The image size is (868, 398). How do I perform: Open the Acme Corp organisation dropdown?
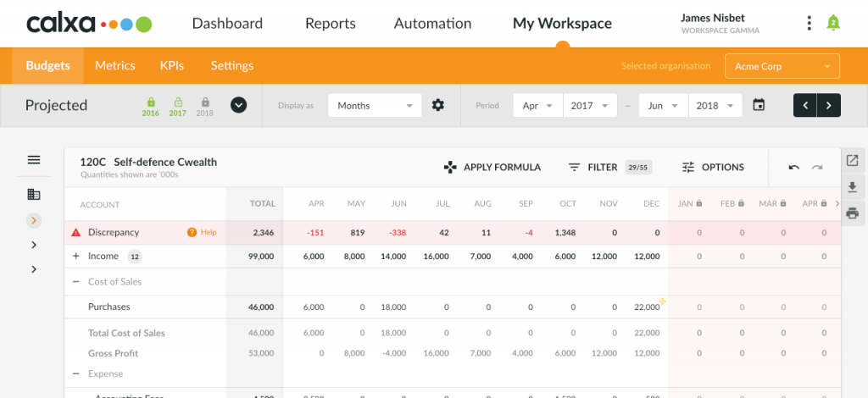(782, 66)
